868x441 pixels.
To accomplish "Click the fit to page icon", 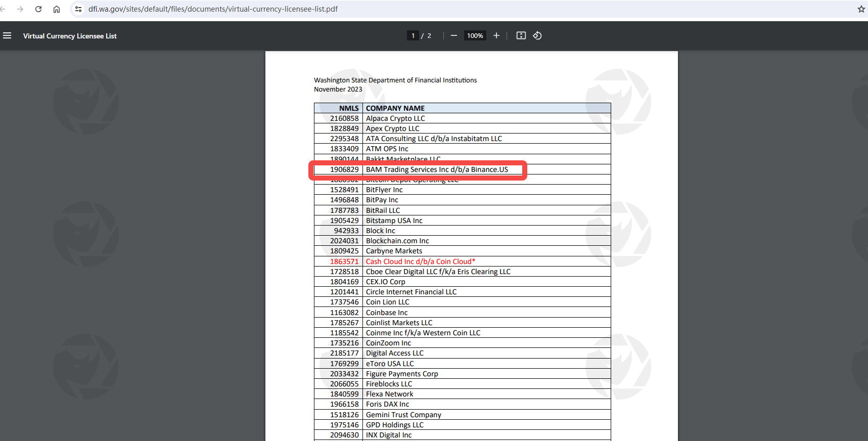I will tap(521, 35).
